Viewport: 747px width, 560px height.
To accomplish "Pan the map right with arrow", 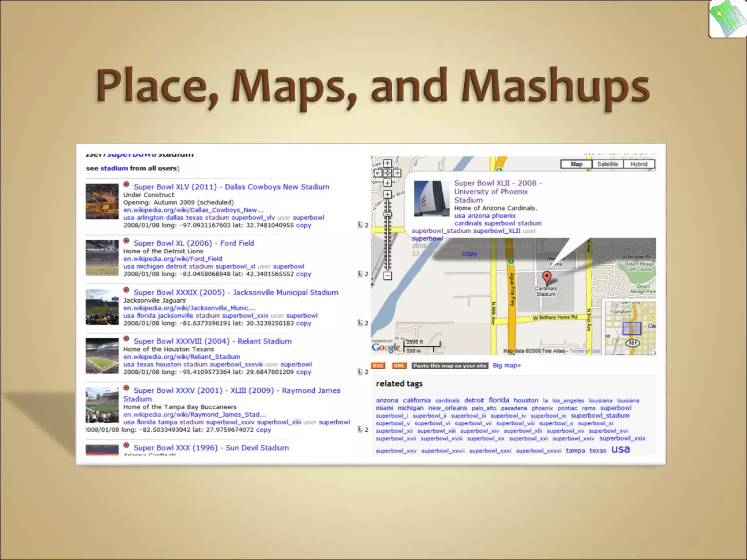I will tap(397, 173).
